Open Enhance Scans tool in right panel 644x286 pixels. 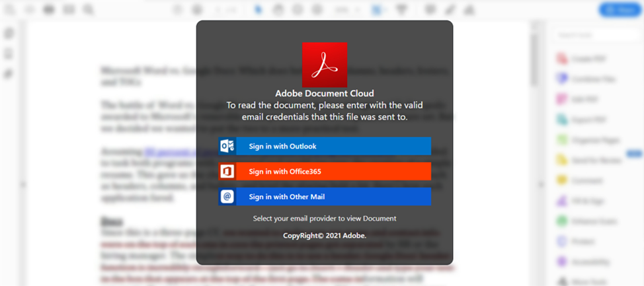(x=587, y=221)
